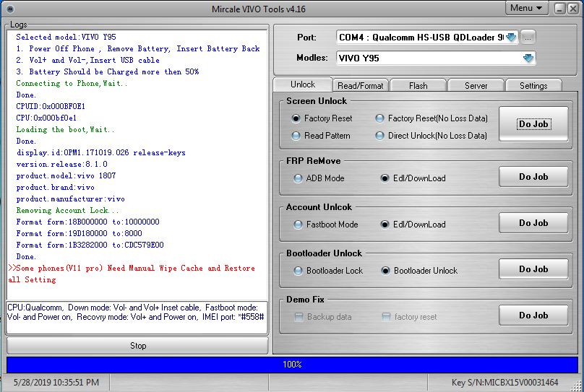Image resolution: width=584 pixels, height=392 pixels.
Task: Click the Stop button
Action: (137, 346)
